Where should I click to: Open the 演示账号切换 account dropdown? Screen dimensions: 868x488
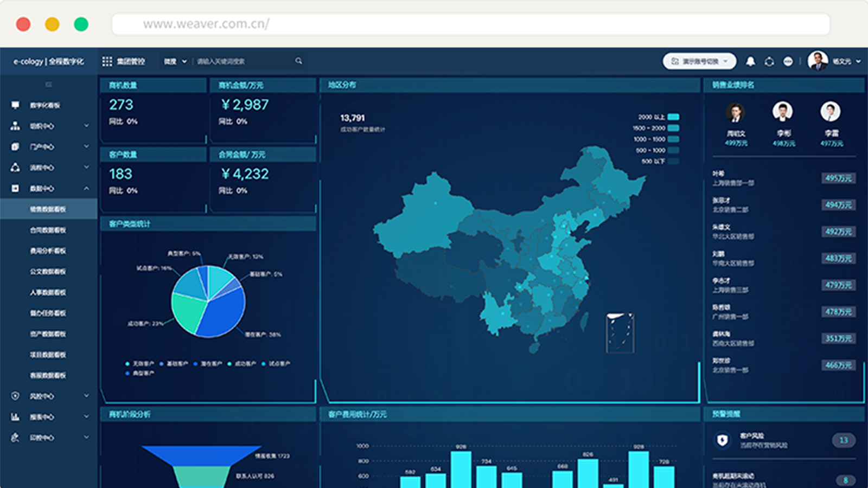[x=699, y=61]
